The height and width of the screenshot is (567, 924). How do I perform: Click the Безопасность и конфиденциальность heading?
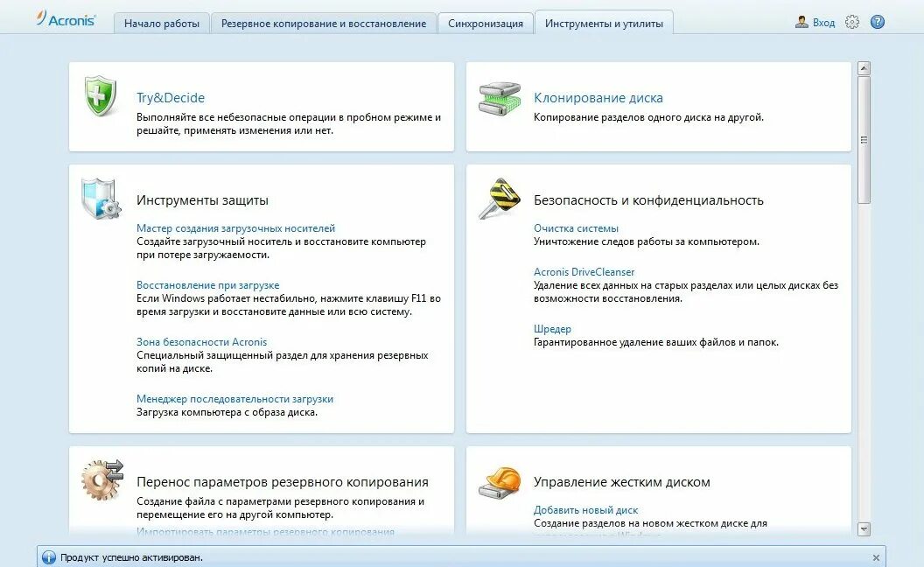pos(648,200)
